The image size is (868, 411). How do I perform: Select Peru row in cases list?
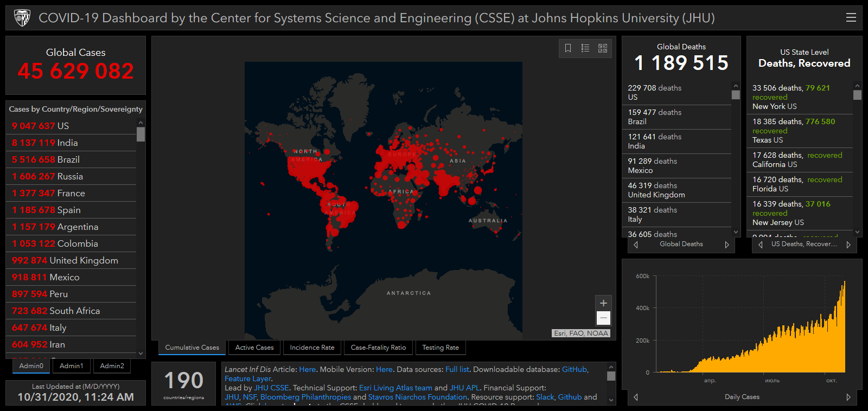point(71,294)
